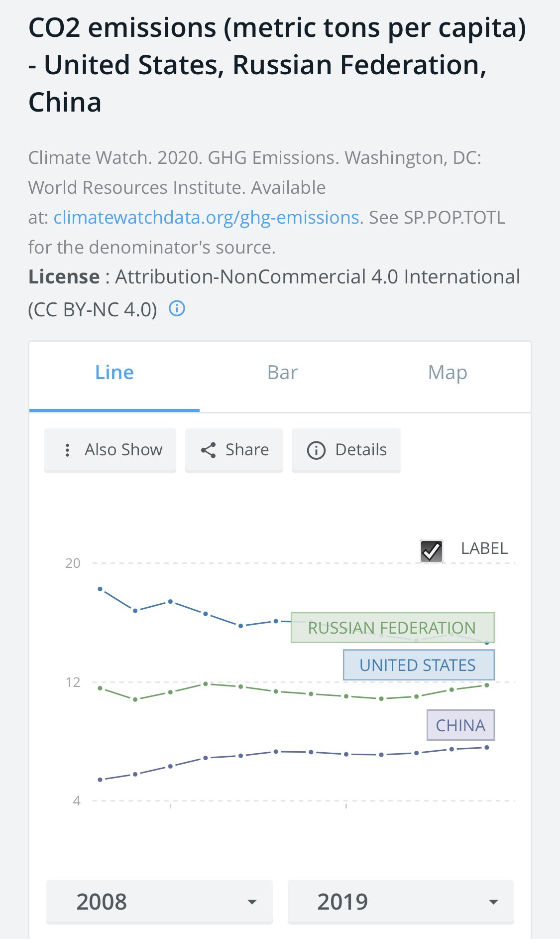
Task: Click the Details button
Action: [x=346, y=450]
